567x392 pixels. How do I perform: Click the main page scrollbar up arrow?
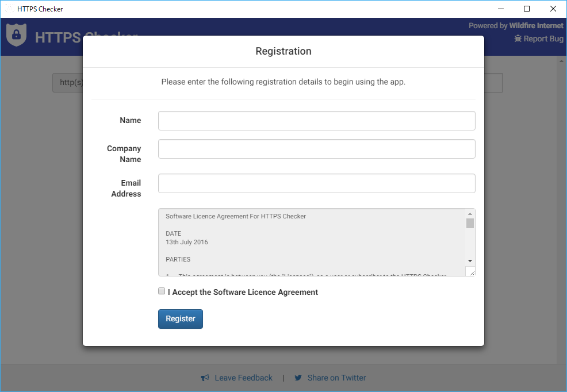[x=561, y=62]
